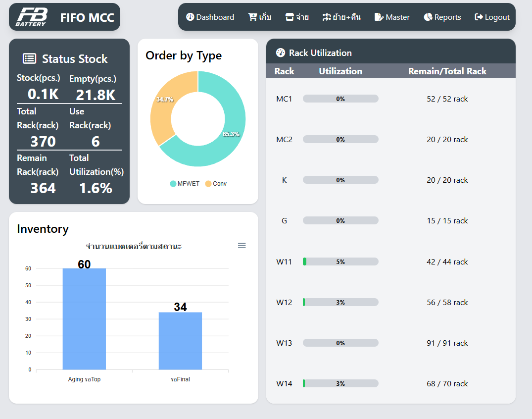Toggle the Conv legend item
532x419 pixels.
pyautogui.click(x=216, y=184)
